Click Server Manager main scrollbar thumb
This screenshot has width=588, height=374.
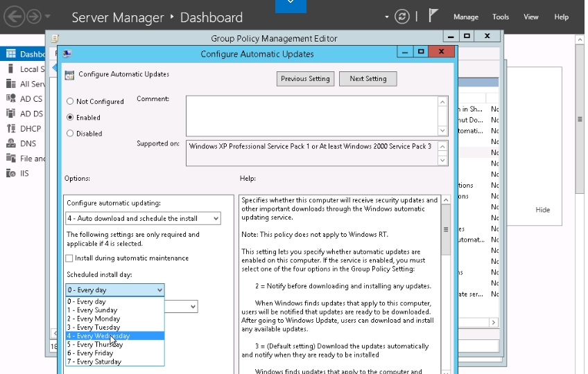pos(580,119)
